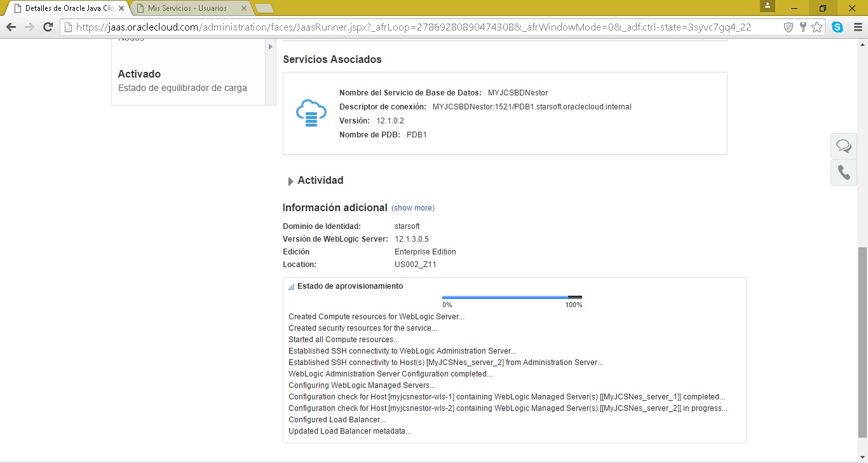This screenshot has width=868, height=463.
Task: Collapse the left sidebar splitter arrow
Action: [270, 47]
